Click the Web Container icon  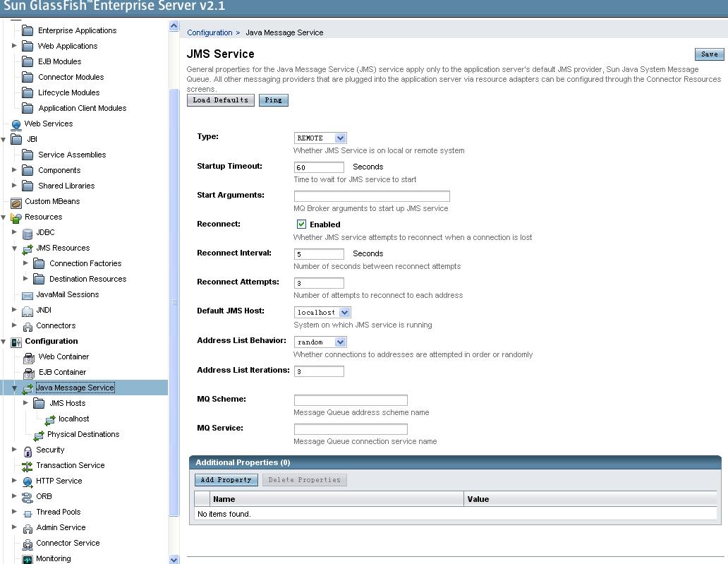pyautogui.click(x=29, y=358)
